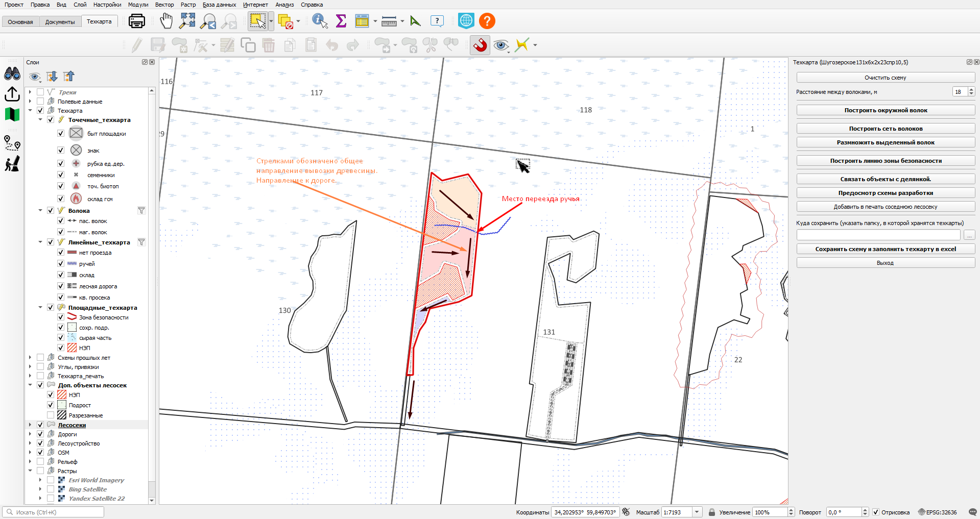Click Очистить схему button
980x519 pixels.
886,78
